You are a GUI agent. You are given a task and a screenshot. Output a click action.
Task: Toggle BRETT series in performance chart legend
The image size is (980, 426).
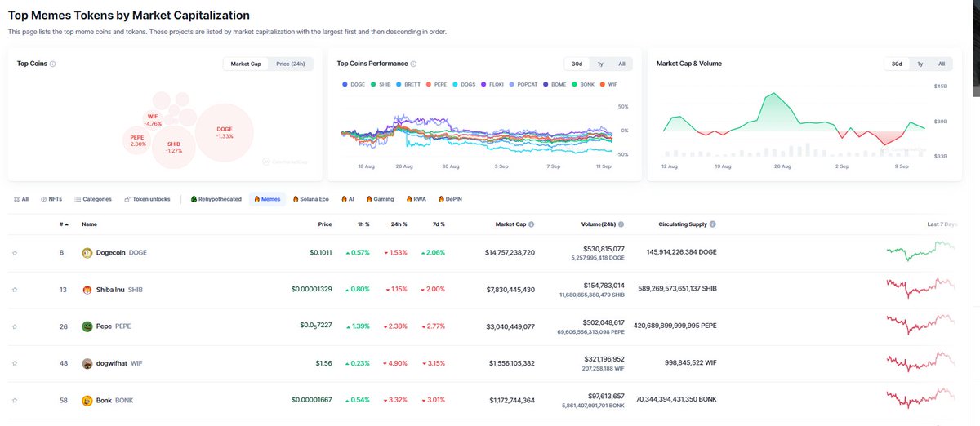tap(408, 84)
